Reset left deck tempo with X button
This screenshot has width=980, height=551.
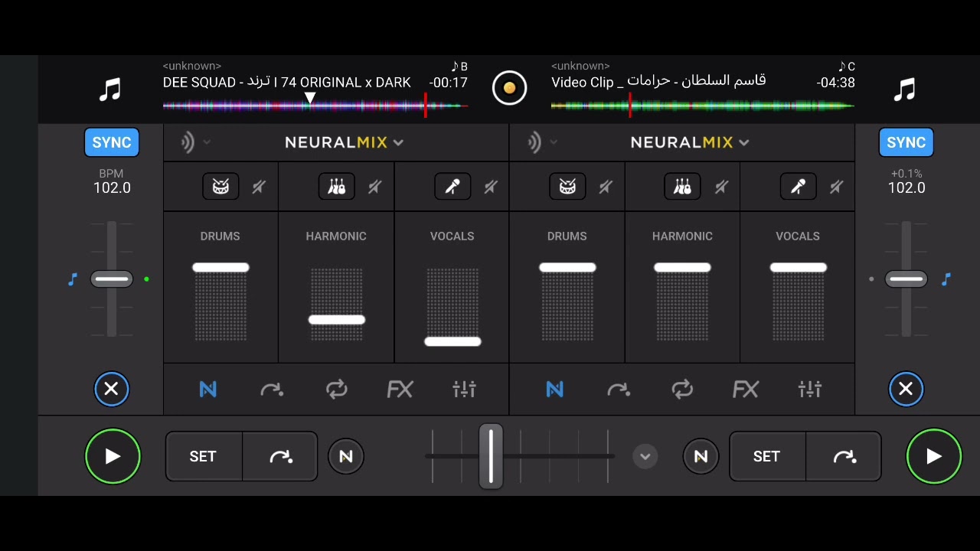(111, 389)
